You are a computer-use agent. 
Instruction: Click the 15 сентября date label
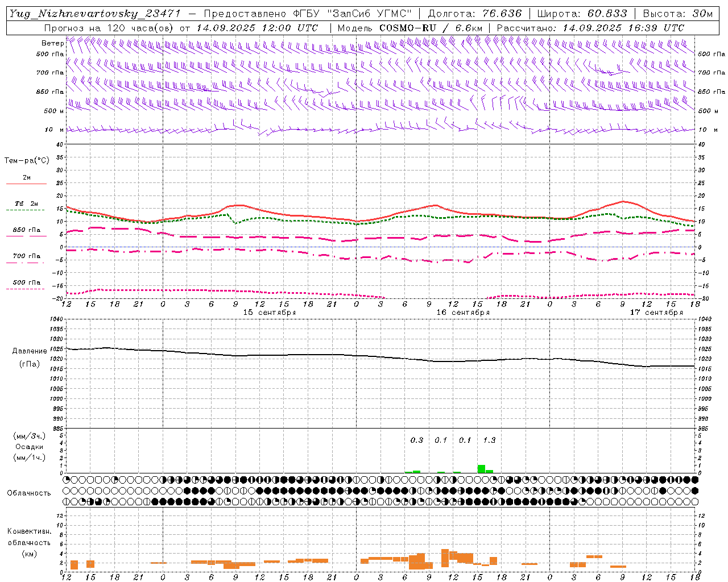coord(270,312)
